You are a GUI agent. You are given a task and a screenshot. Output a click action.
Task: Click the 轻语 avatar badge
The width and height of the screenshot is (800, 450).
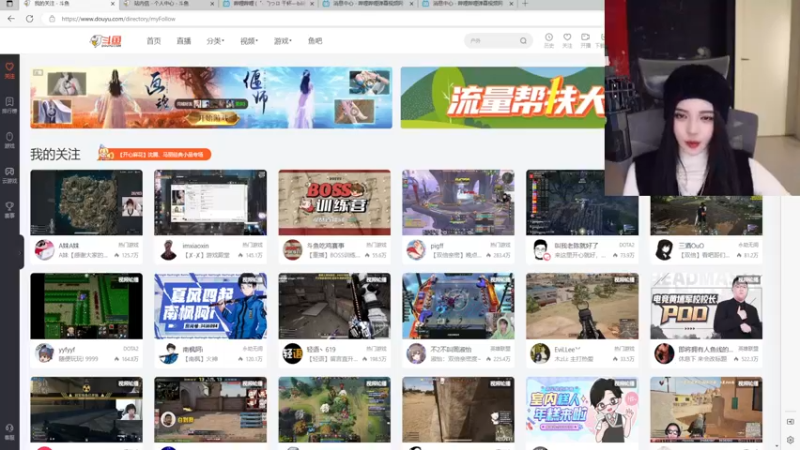pyautogui.click(x=292, y=353)
